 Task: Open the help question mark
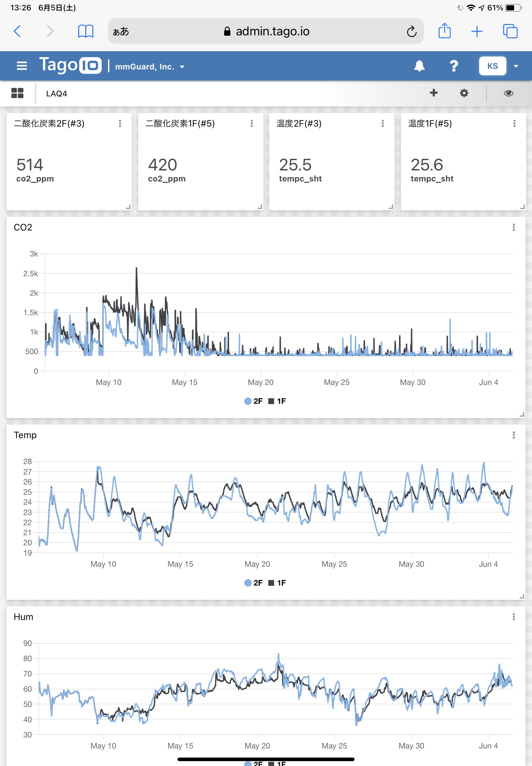pyautogui.click(x=453, y=66)
